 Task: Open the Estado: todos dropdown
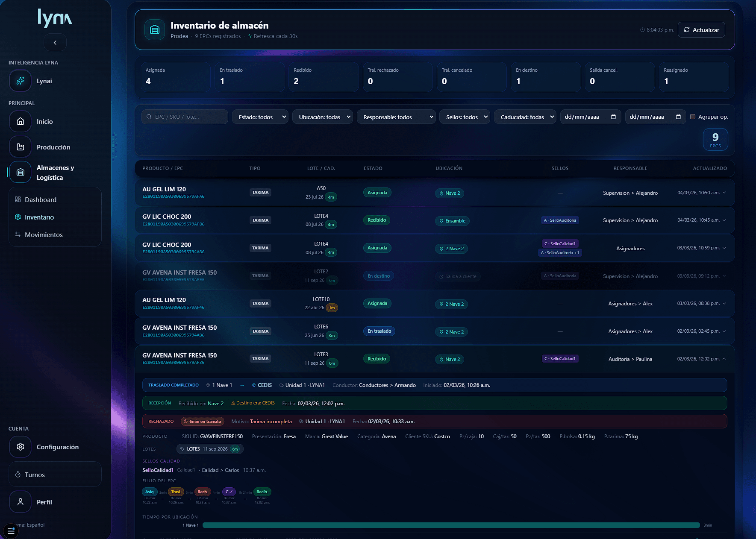coord(260,117)
